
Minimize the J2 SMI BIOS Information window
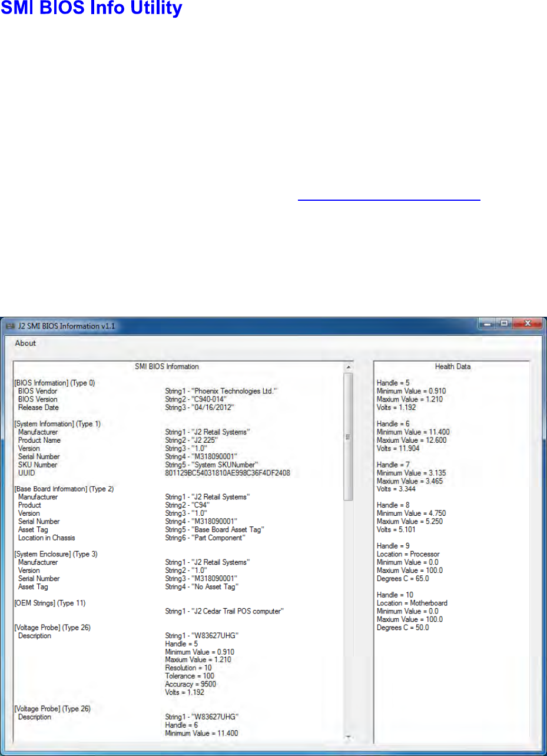pos(488,324)
